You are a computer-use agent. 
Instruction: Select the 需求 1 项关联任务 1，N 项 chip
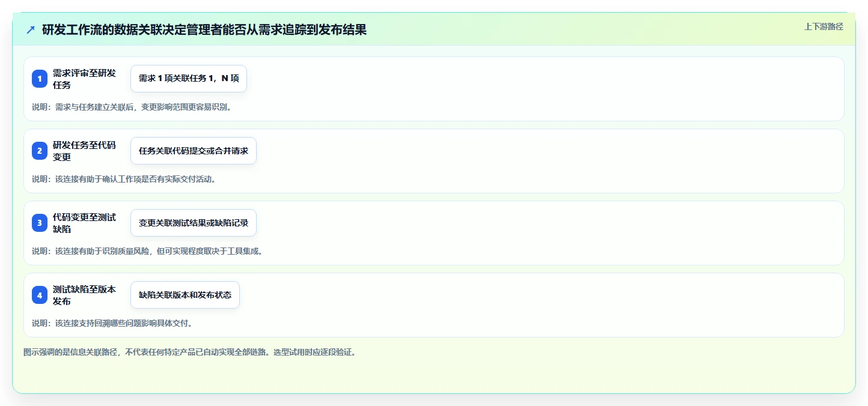(189, 79)
